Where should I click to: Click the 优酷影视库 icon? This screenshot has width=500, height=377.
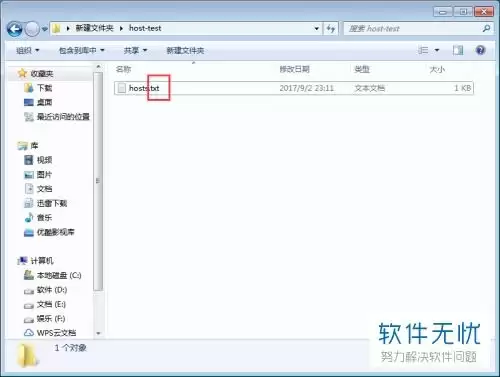[29, 232]
